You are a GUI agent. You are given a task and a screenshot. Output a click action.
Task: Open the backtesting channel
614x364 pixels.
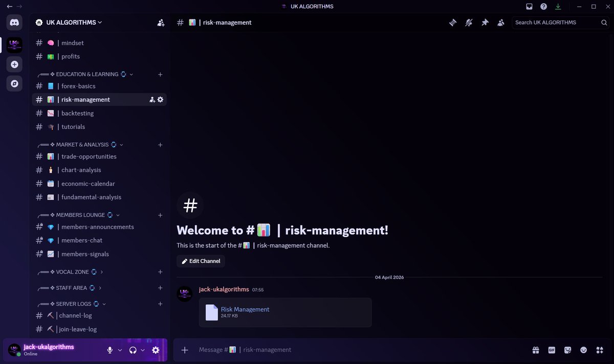click(99, 113)
